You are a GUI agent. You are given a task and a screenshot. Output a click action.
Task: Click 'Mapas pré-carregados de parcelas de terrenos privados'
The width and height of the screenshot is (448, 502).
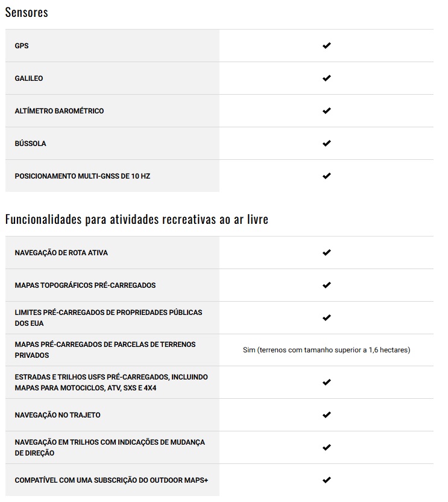(105, 350)
